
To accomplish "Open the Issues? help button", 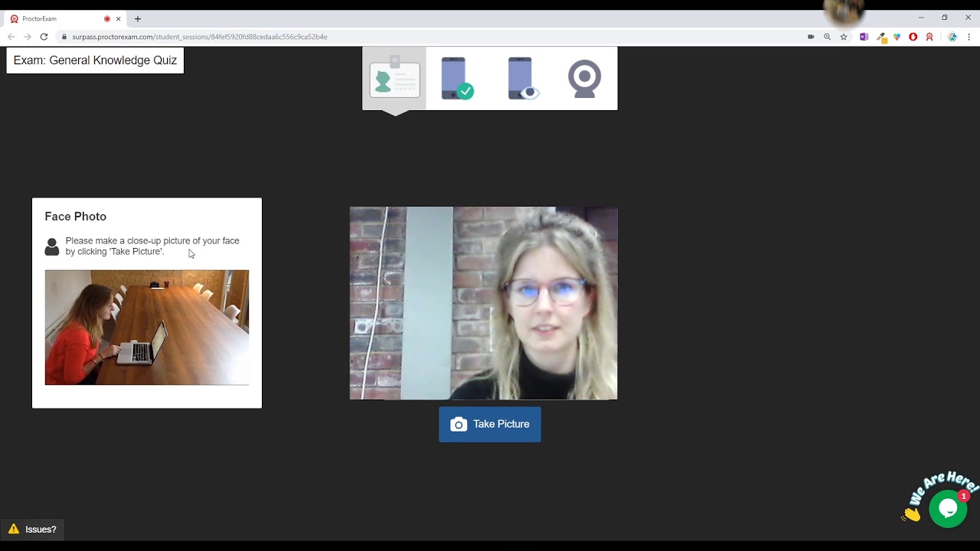I will point(33,529).
